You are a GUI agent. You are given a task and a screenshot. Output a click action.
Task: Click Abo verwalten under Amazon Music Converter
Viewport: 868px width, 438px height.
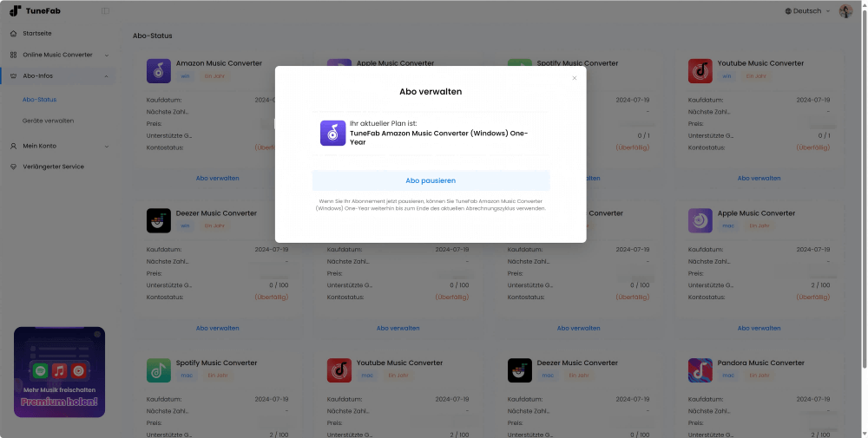pos(218,178)
